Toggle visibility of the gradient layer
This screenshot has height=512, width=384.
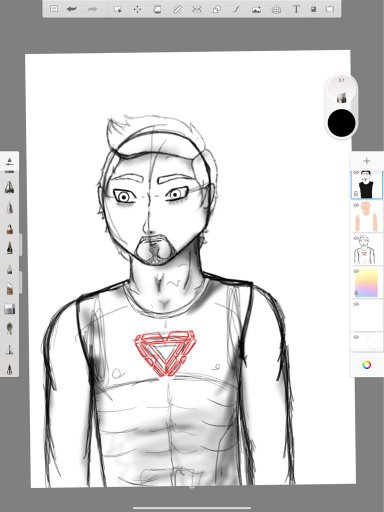(x=356, y=271)
